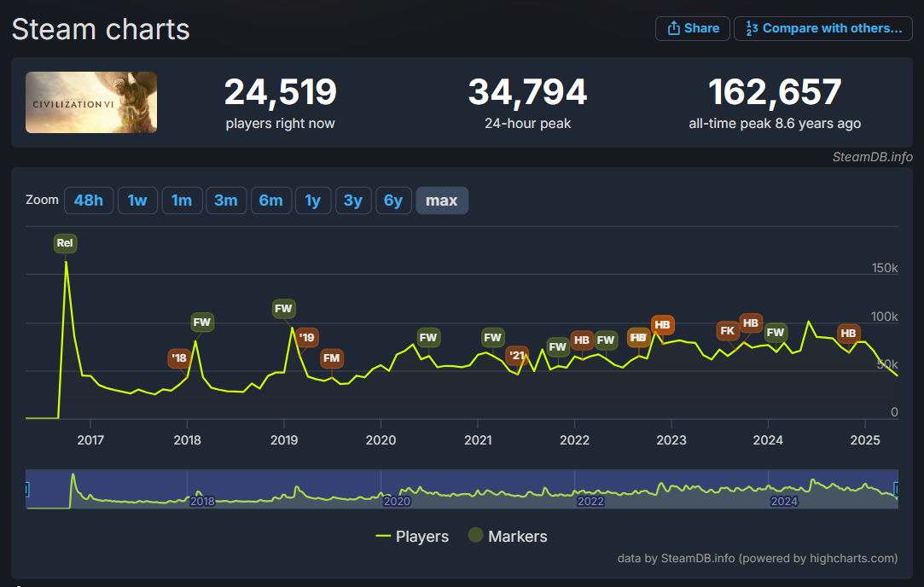The height and width of the screenshot is (587, 924).
Task: Click the Steam charts heading
Action: click(101, 30)
